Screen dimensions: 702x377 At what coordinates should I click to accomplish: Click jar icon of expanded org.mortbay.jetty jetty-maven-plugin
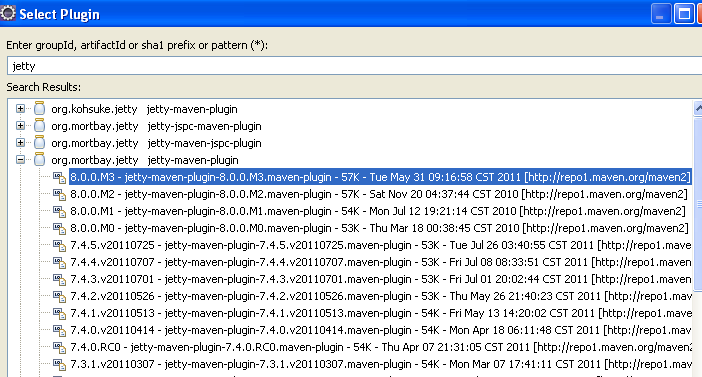39,159
